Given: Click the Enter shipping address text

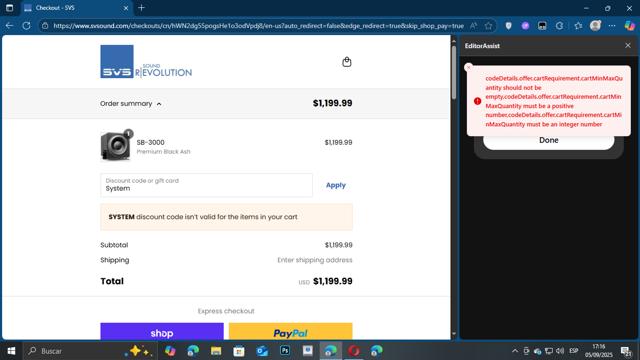Looking at the screenshot, I should pos(315,260).
